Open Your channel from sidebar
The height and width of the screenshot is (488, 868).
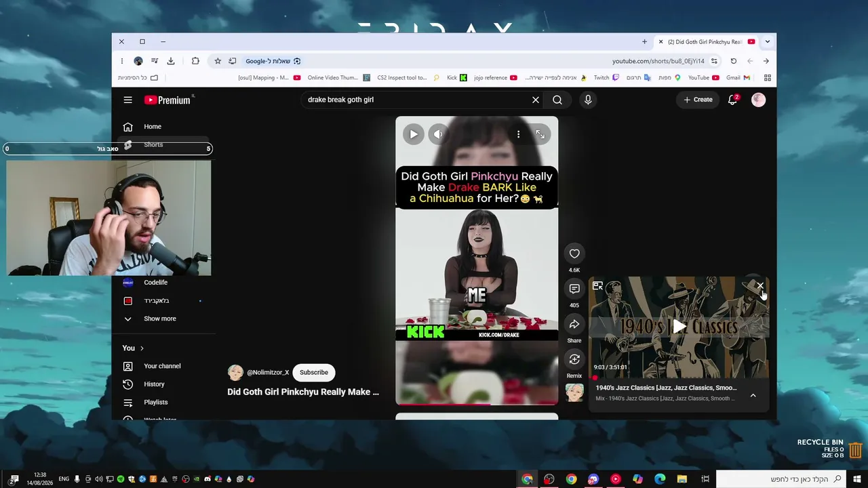point(163,366)
